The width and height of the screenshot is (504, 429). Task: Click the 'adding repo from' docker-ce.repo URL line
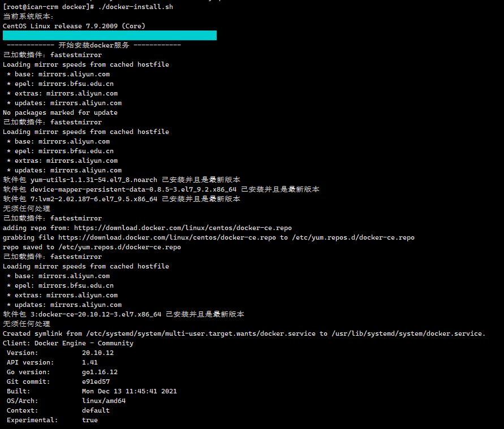147,228
